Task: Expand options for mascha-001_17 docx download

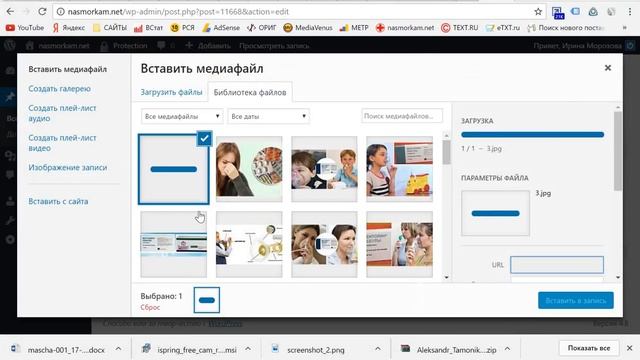Action: point(118,349)
